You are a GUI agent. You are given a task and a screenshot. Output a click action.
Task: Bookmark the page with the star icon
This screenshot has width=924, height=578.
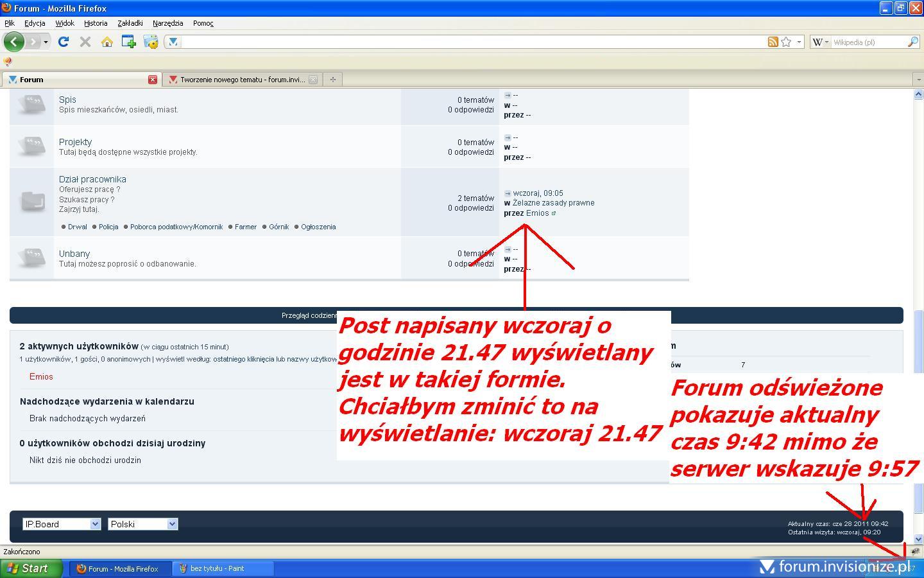[x=786, y=42]
